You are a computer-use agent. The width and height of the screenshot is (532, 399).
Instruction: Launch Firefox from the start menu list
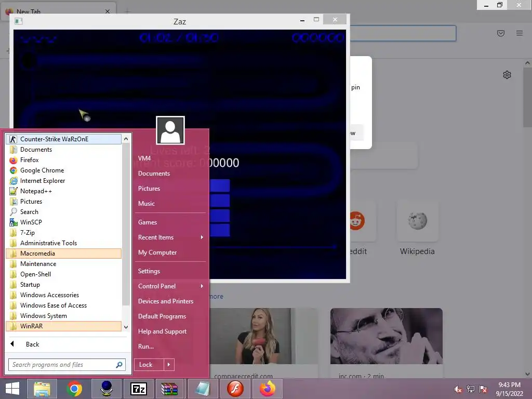pyautogui.click(x=63, y=160)
